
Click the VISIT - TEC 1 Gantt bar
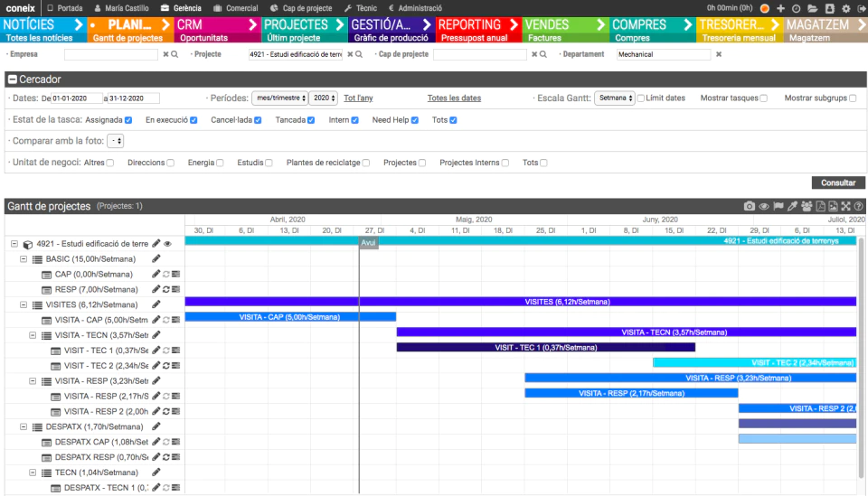[546, 348]
